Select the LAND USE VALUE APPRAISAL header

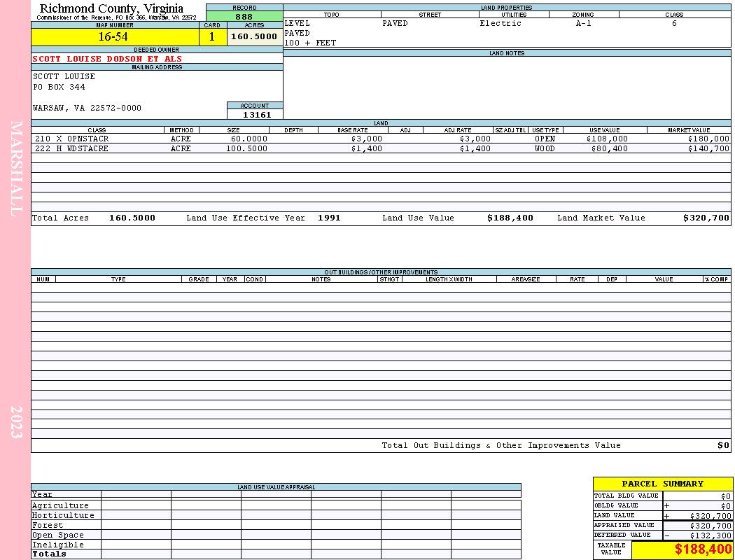tap(276, 487)
